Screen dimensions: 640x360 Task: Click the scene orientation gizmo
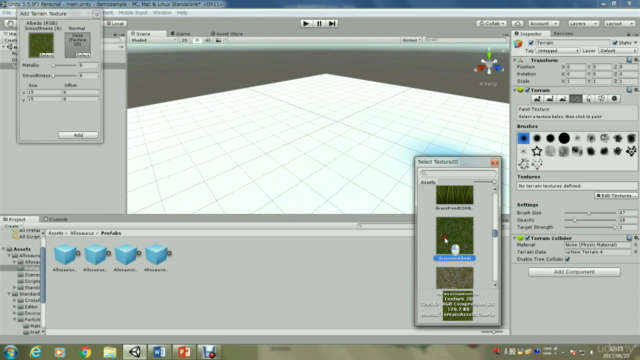point(489,65)
